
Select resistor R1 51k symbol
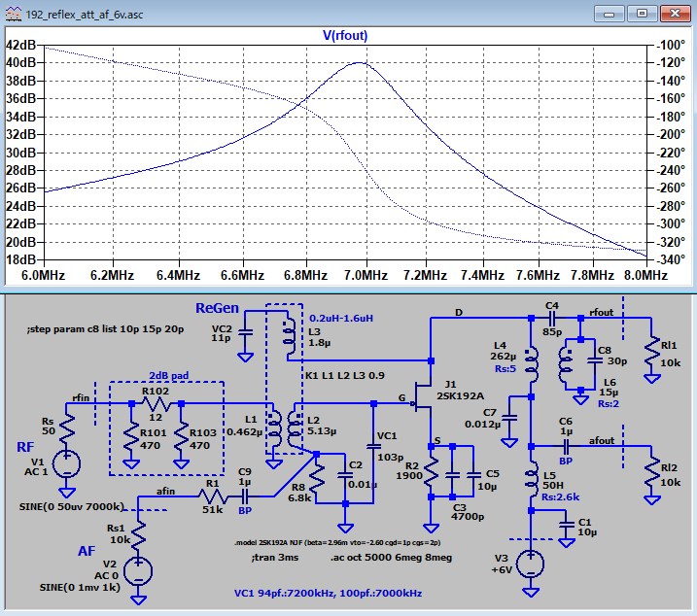pos(213,496)
